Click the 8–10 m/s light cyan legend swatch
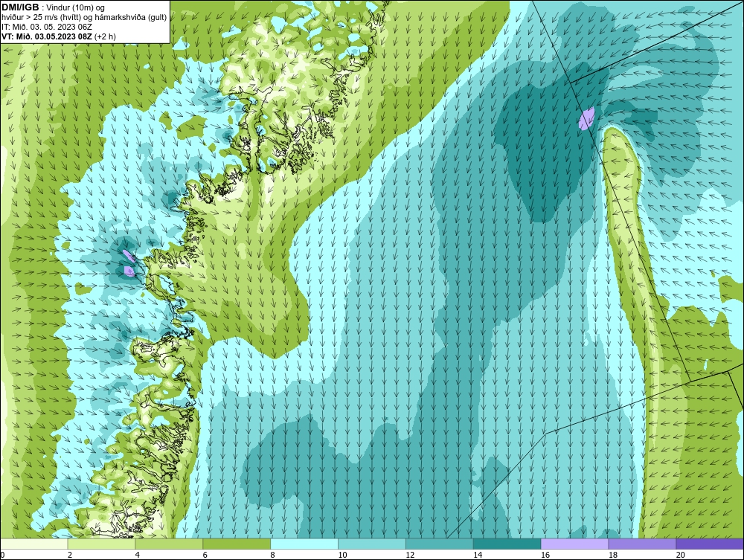The height and width of the screenshot is (560, 744). (304, 544)
